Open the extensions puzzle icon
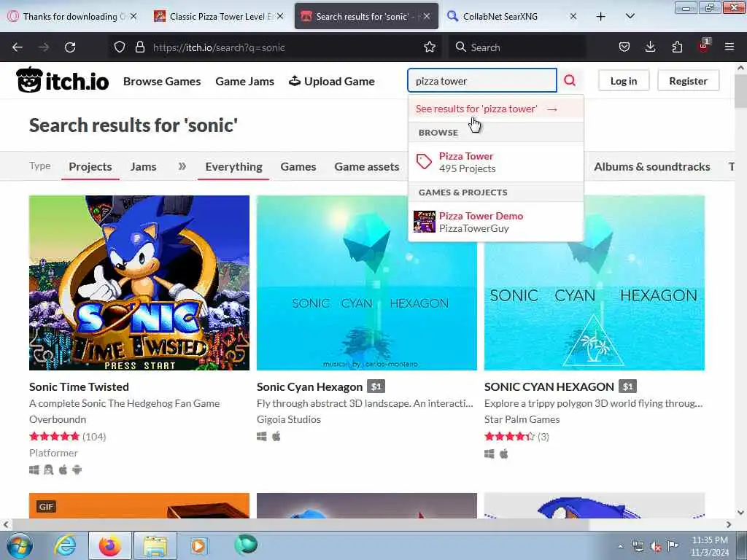The image size is (747, 560). [x=677, y=47]
